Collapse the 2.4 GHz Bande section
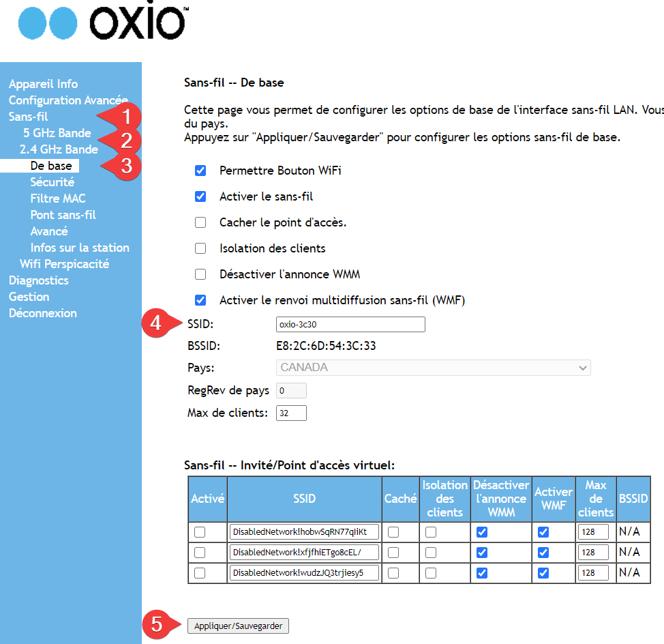The height and width of the screenshot is (644, 664). 59,149
